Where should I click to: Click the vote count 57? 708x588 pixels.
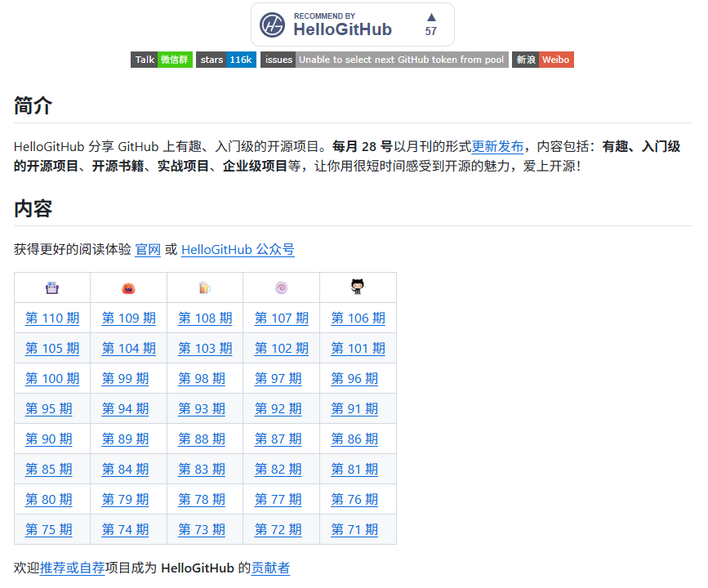(x=430, y=31)
